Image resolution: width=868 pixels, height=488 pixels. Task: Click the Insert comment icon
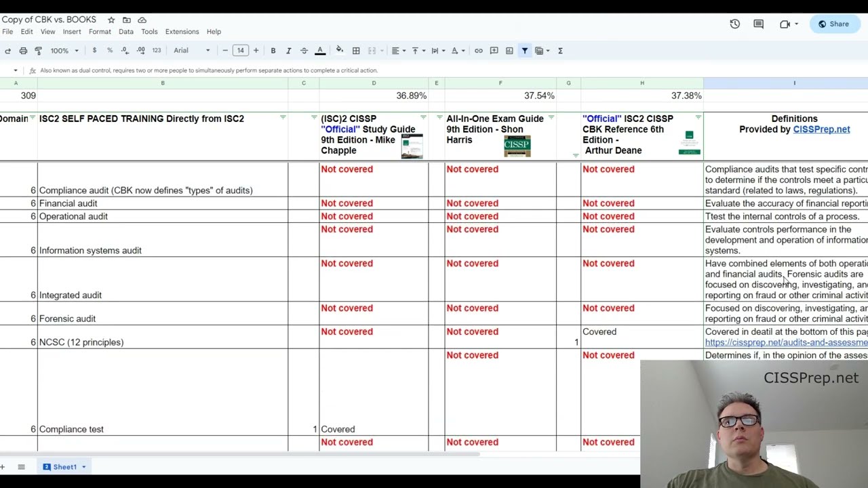[494, 51]
